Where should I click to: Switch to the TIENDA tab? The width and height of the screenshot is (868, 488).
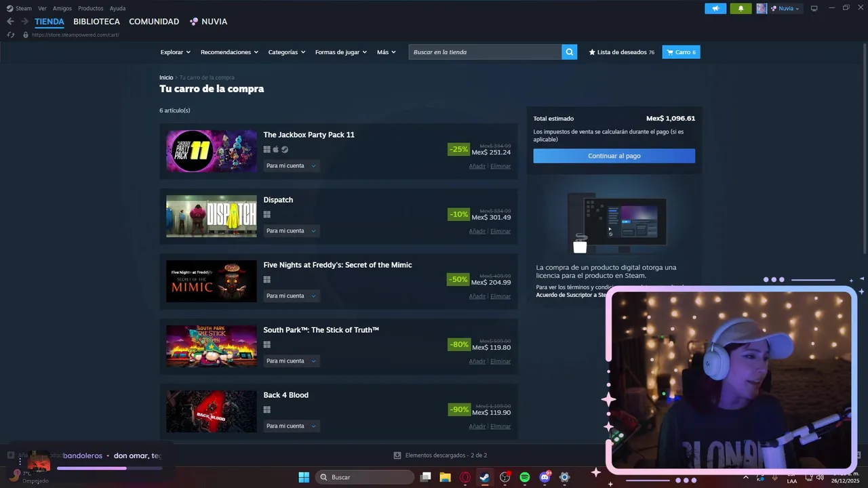[50, 22]
